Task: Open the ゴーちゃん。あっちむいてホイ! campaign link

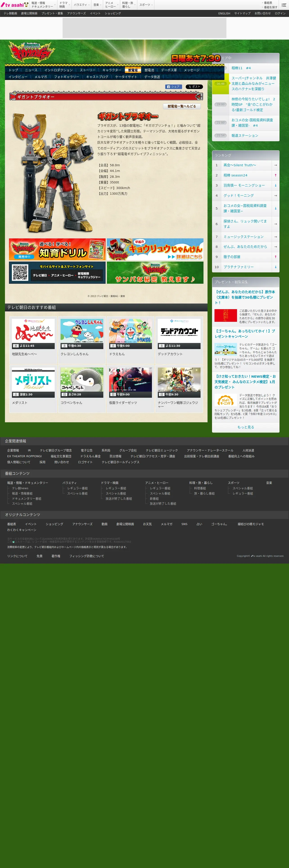Action: click(245, 333)
